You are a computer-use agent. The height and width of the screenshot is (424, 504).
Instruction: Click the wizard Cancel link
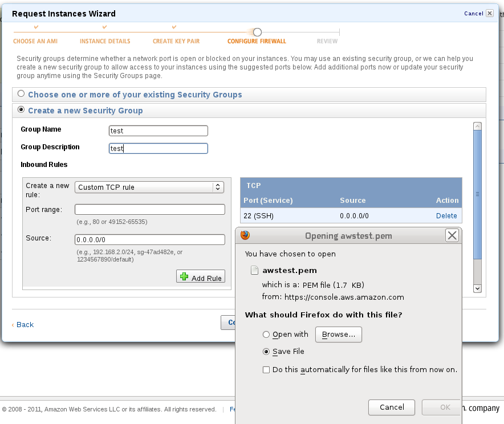point(473,14)
